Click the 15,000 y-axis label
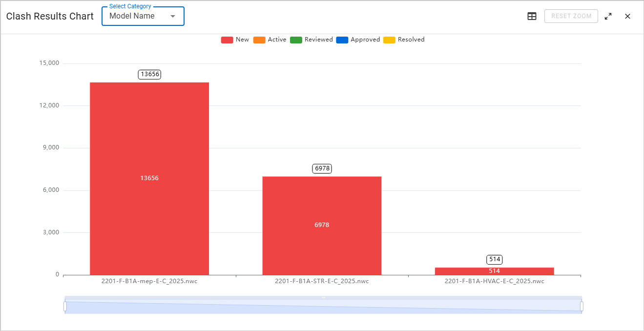 (48, 63)
